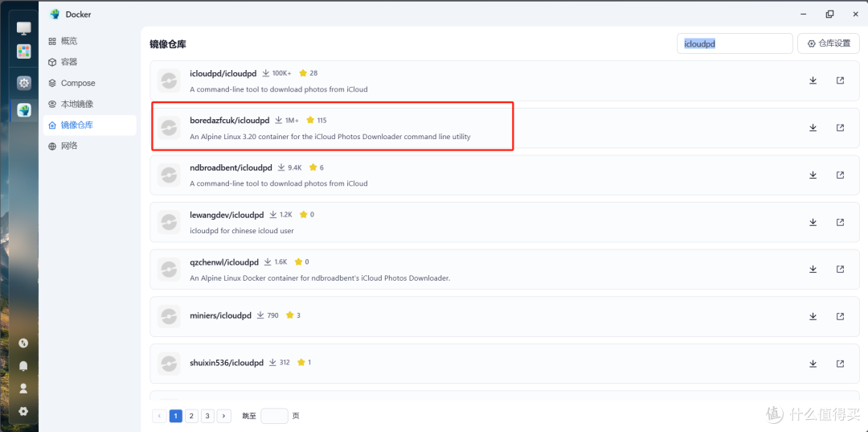Click the icloudpd/icloudpd image thumbnail
Image resolution: width=868 pixels, height=432 pixels.
pos(168,80)
